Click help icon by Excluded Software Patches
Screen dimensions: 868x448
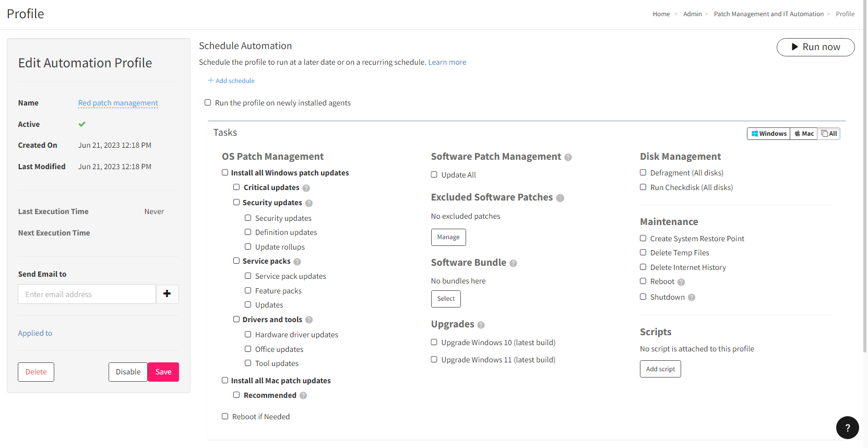[561, 198]
